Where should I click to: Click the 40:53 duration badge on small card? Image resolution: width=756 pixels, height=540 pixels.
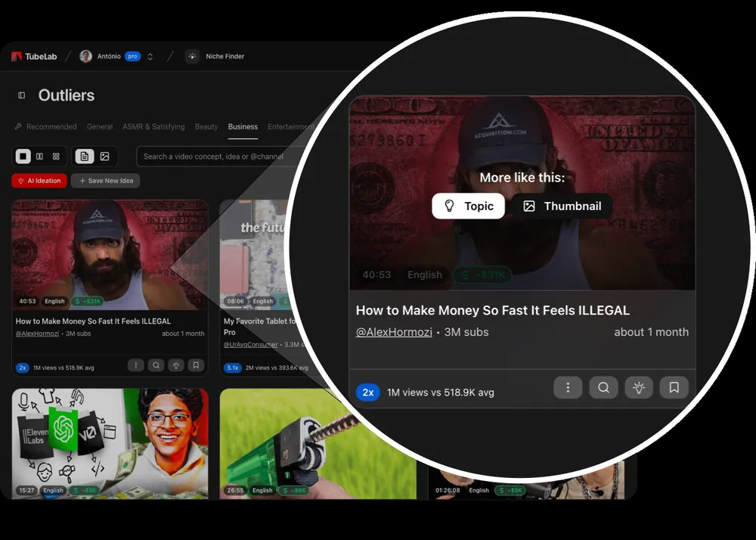(27, 301)
